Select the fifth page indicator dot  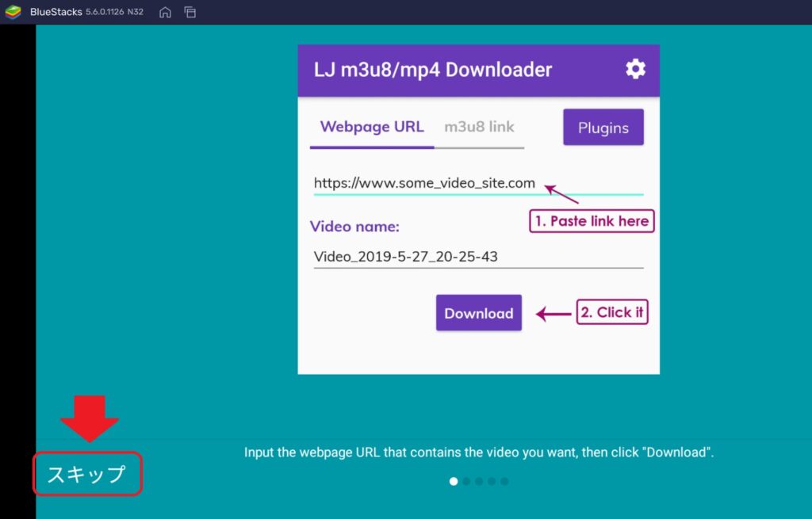point(504,481)
